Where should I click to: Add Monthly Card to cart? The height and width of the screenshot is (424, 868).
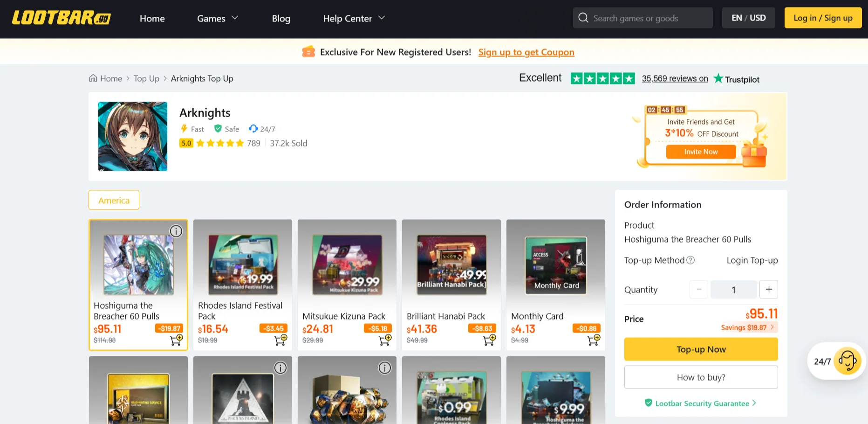[x=594, y=340]
